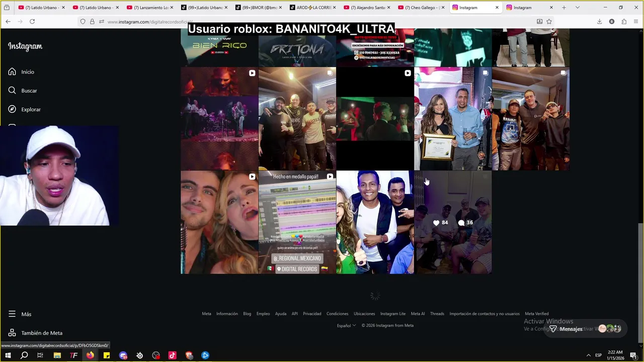Toggle reader view icon in address bar
Image resolution: width=644 pixels, height=362 pixels.
point(539,22)
